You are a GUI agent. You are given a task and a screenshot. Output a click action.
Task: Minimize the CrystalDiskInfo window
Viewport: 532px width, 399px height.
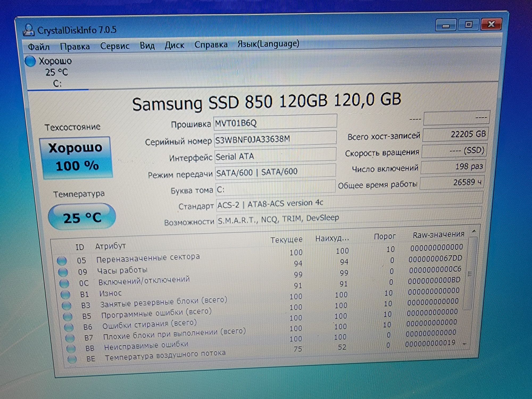pyautogui.click(x=446, y=26)
